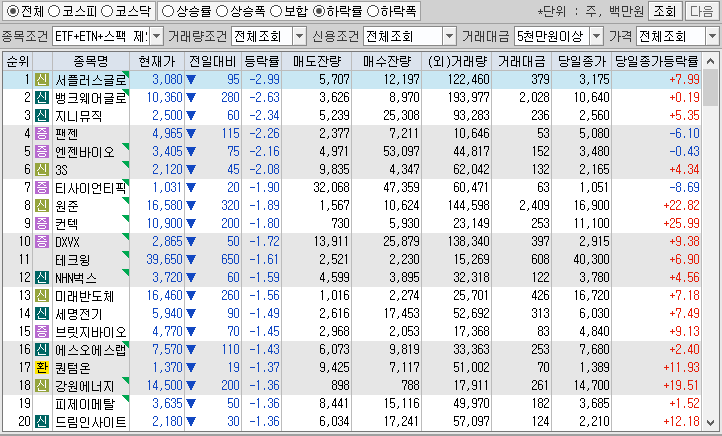Click the 신 badge icon for 세명전기
This screenshot has width=722, height=436.
pyautogui.click(x=42, y=313)
